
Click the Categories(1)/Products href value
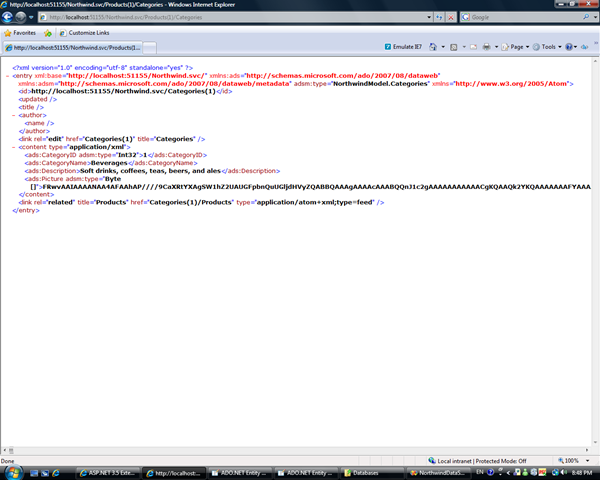coord(191,202)
